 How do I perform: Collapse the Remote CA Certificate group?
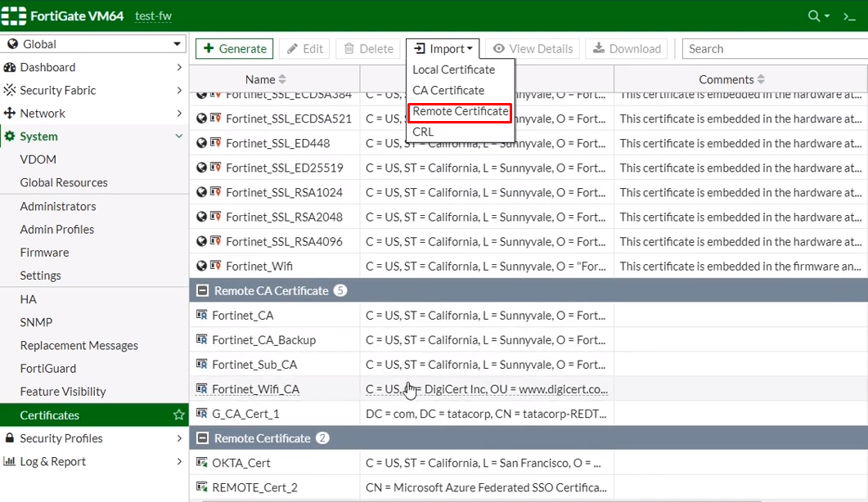point(201,291)
